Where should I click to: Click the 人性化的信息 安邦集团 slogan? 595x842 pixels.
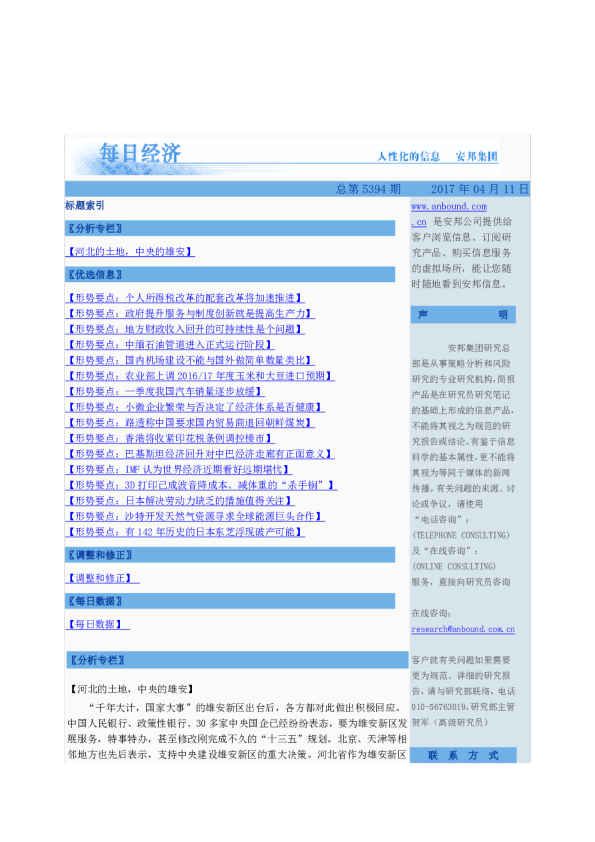tap(438, 156)
